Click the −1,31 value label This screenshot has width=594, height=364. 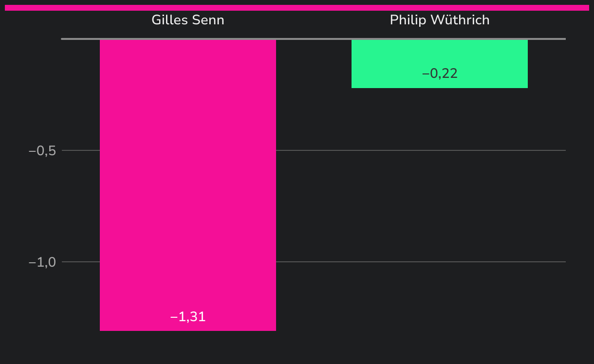(x=187, y=317)
